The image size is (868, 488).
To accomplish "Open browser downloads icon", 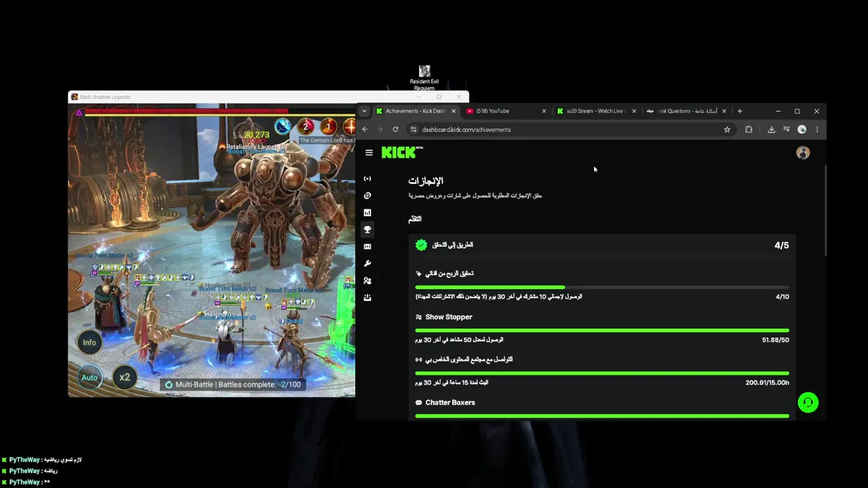I will [x=771, y=129].
